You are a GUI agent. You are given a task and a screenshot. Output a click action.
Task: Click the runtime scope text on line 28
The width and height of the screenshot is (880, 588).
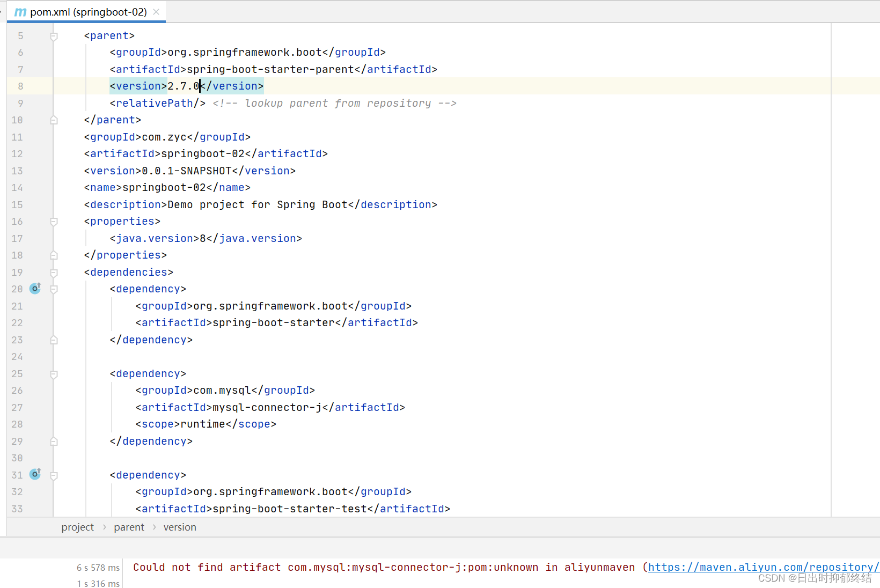(203, 424)
